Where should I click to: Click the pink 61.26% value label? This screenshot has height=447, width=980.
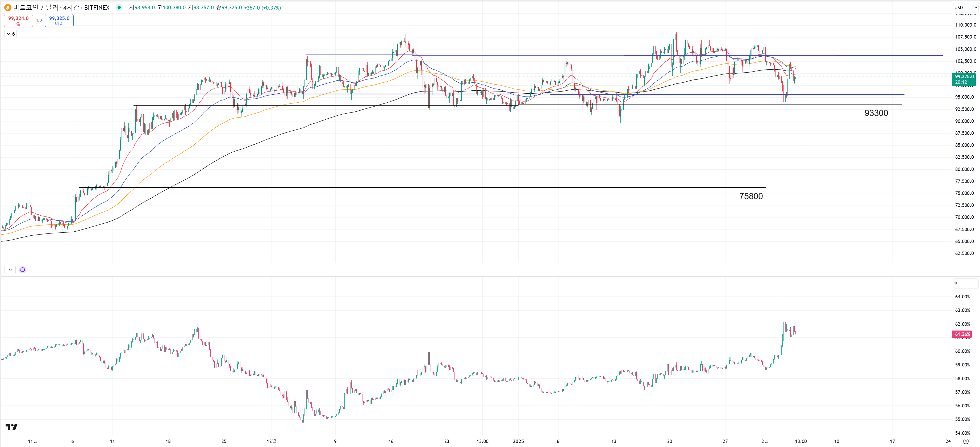click(962, 335)
